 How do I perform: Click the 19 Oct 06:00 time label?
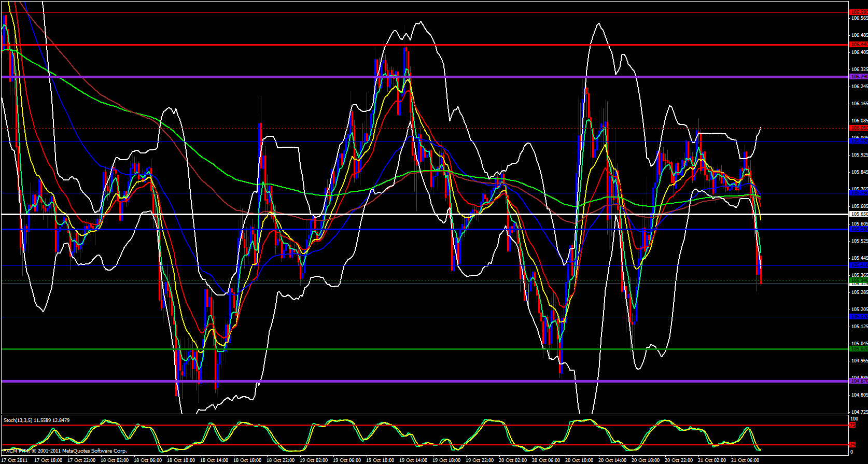tap(347, 460)
